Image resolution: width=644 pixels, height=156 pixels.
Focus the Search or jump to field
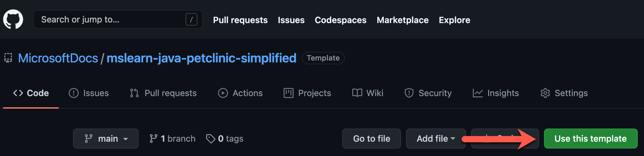click(x=118, y=19)
